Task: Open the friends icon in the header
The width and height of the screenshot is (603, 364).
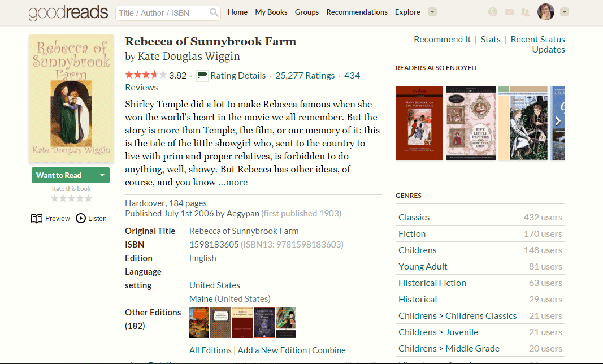Action: (x=525, y=12)
